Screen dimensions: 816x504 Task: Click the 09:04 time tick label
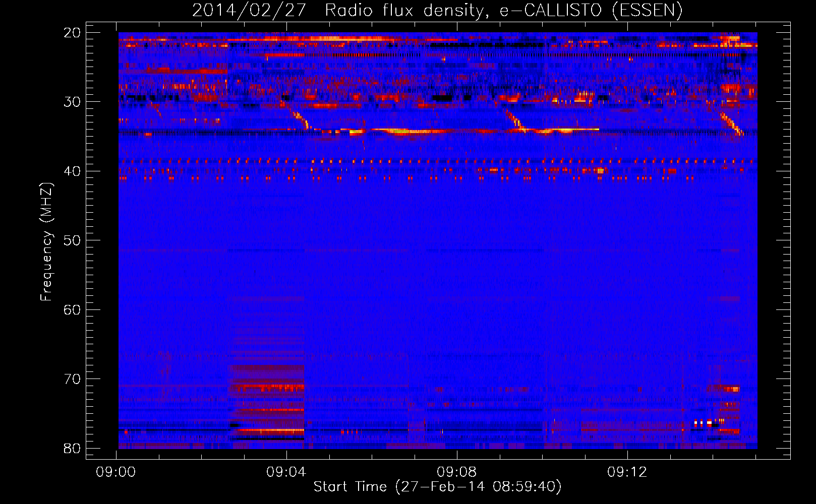tap(286, 472)
